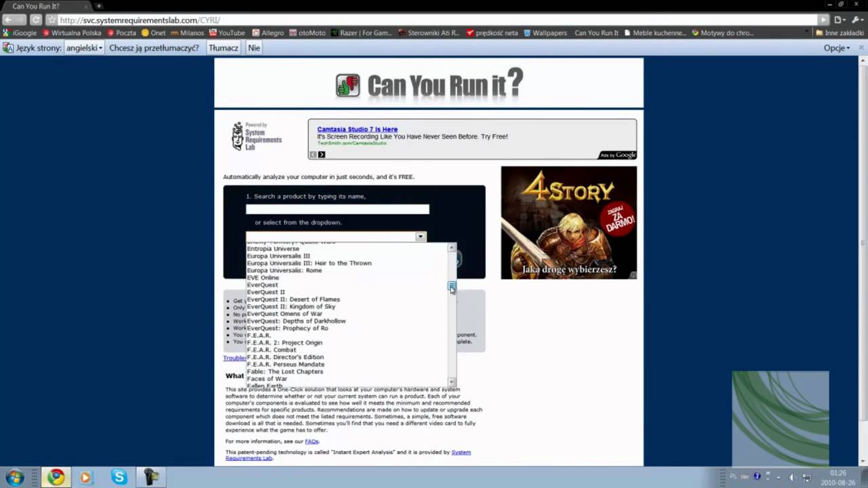Open the Motywy do chro... bookmark

(723, 33)
